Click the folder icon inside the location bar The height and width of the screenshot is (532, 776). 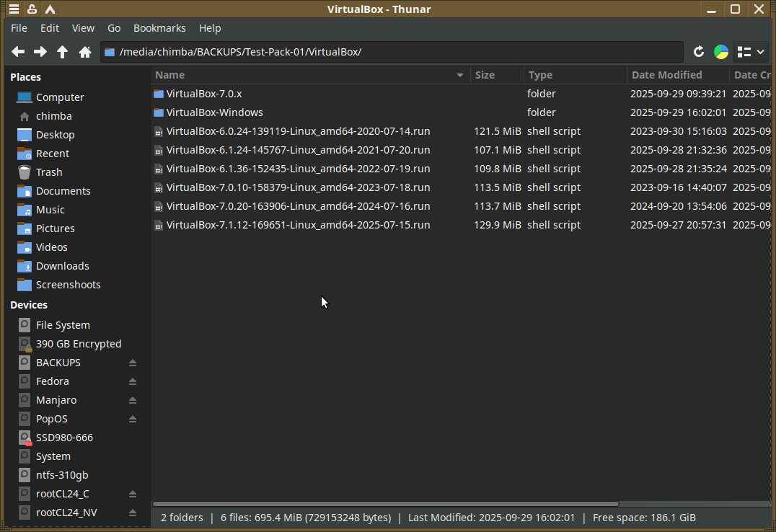coord(110,51)
